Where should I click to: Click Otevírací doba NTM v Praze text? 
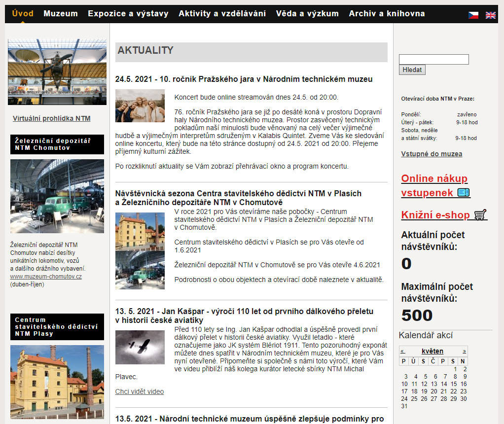(437, 99)
